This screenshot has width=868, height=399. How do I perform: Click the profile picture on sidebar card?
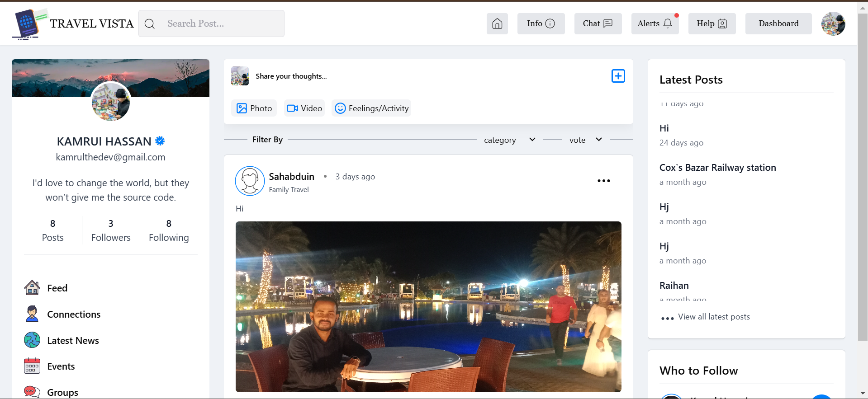(111, 102)
